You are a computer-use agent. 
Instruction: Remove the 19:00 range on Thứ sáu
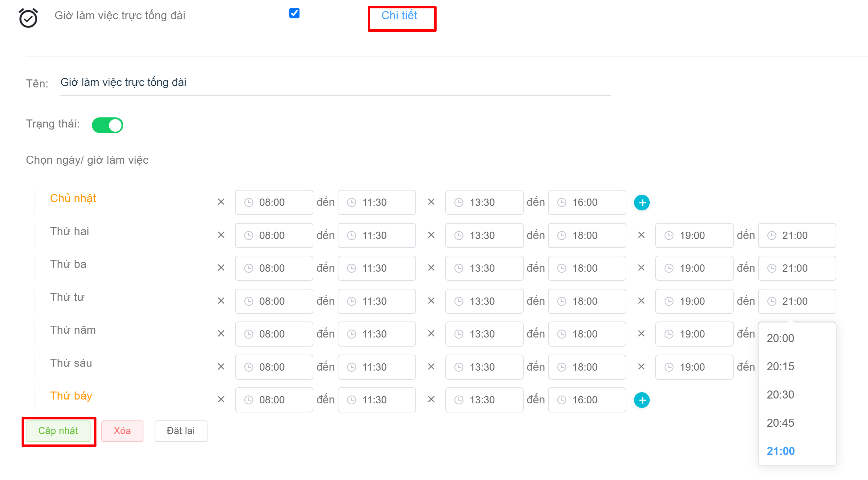[641, 366]
